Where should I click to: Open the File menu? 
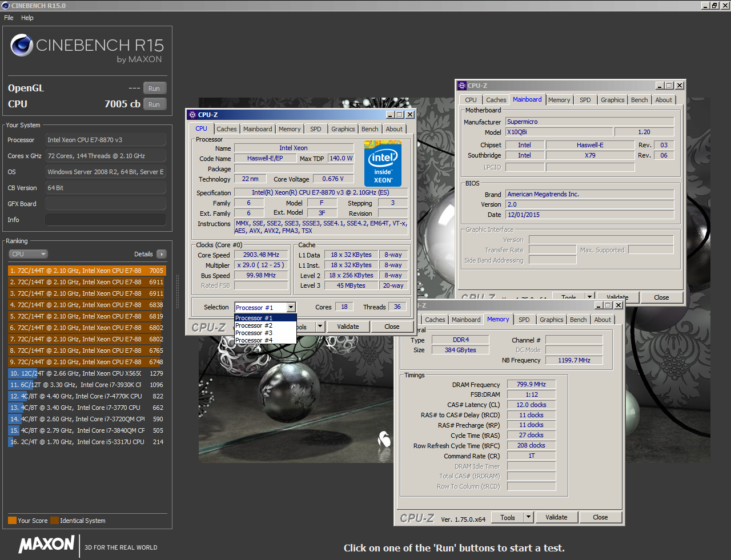pyautogui.click(x=9, y=18)
